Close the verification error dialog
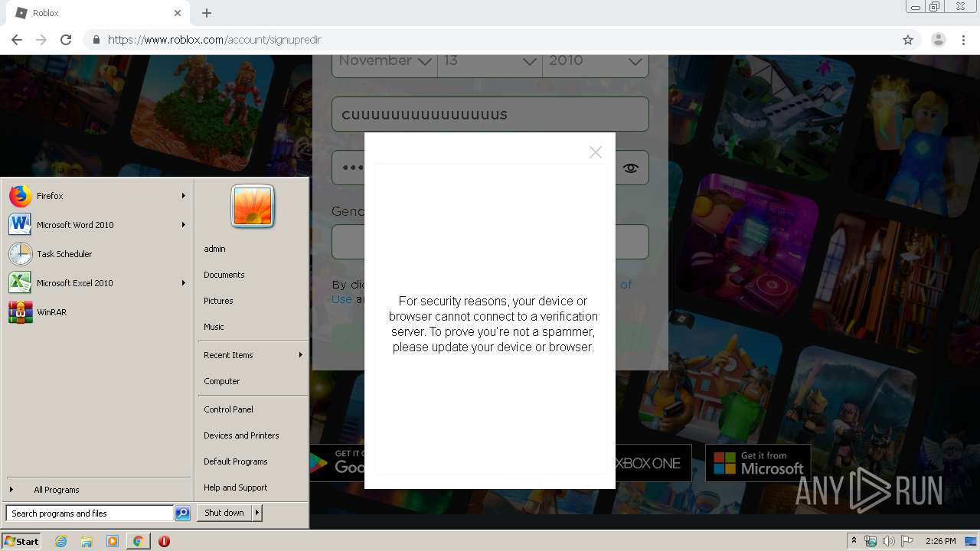The image size is (980, 551). tap(596, 152)
